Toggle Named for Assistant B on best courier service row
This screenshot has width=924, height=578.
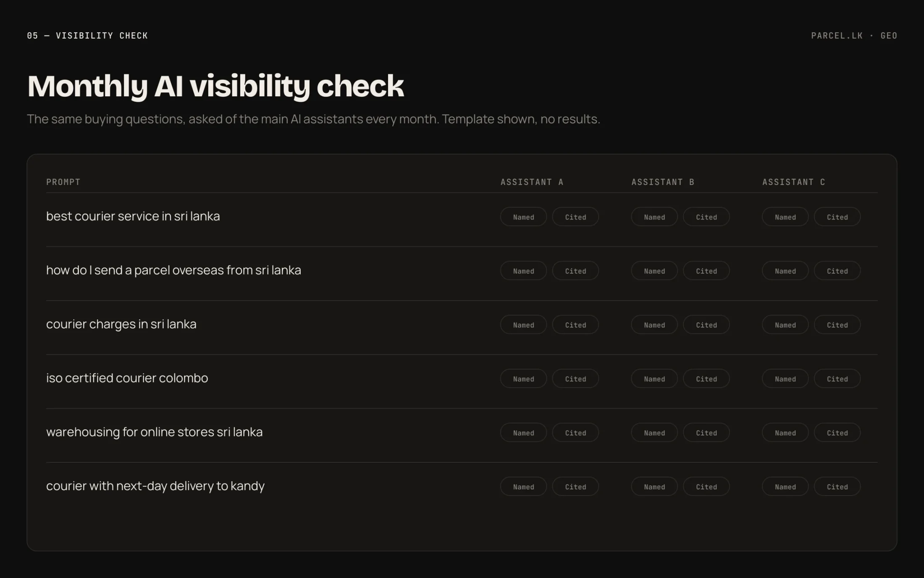click(x=654, y=217)
